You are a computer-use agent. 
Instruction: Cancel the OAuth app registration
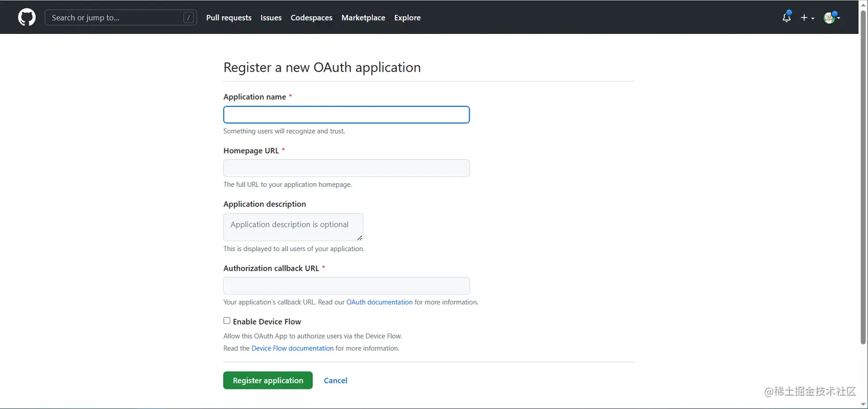335,380
